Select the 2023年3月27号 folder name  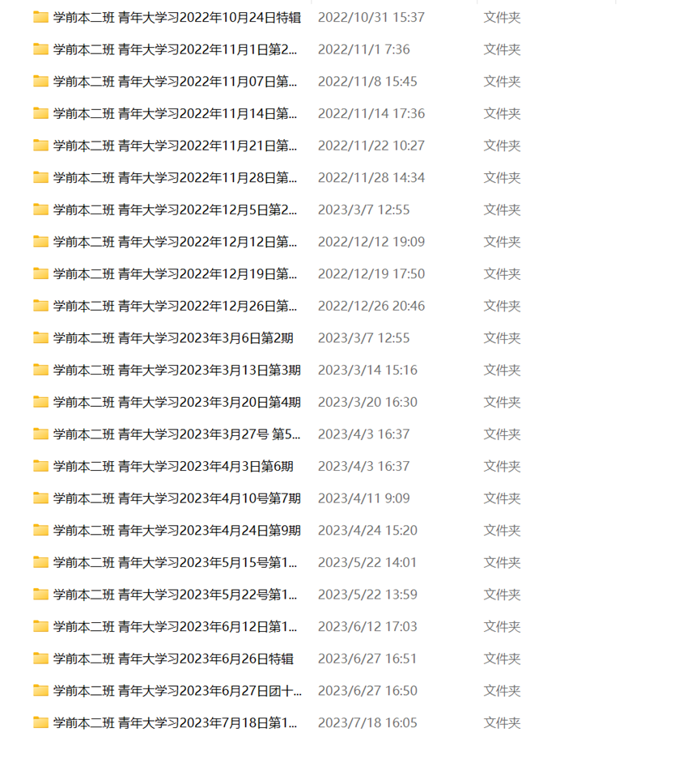[x=176, y=434]
